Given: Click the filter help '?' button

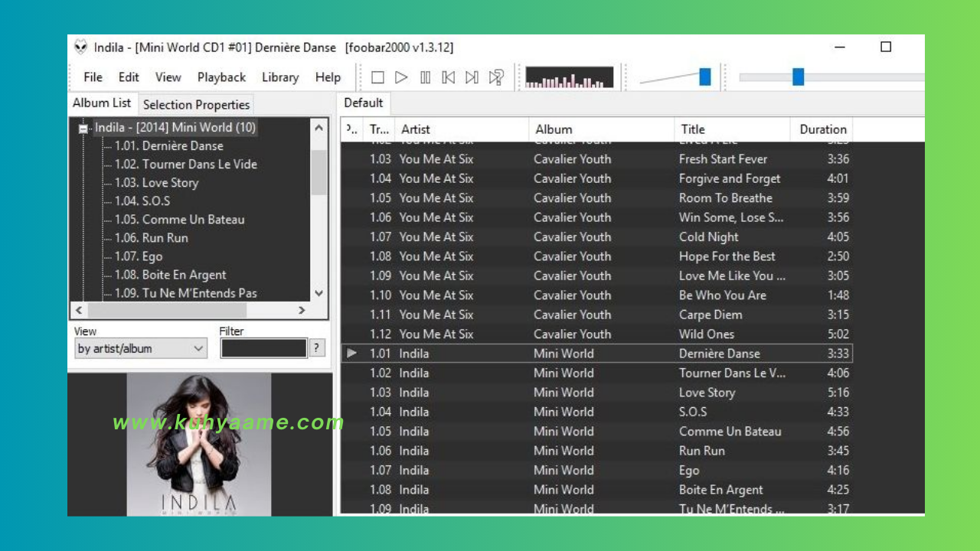Looking at the screenshot, I should tap(318, 348).
